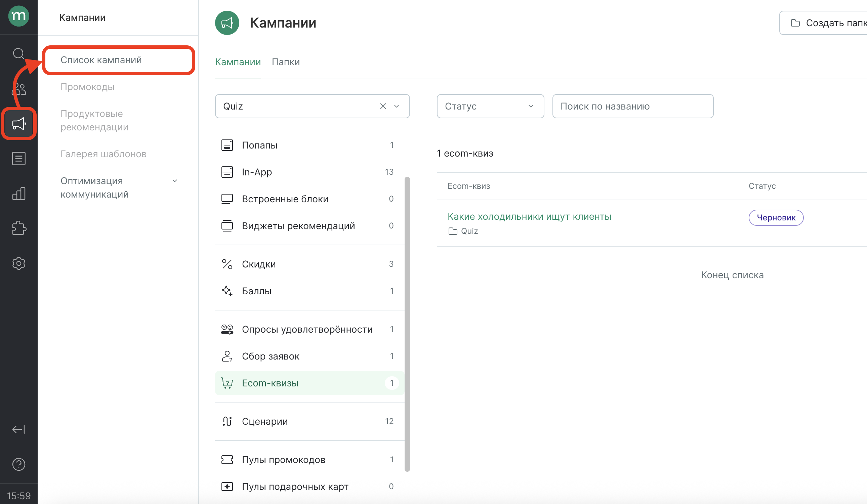Open the settings gear icon

pos(18,263)
